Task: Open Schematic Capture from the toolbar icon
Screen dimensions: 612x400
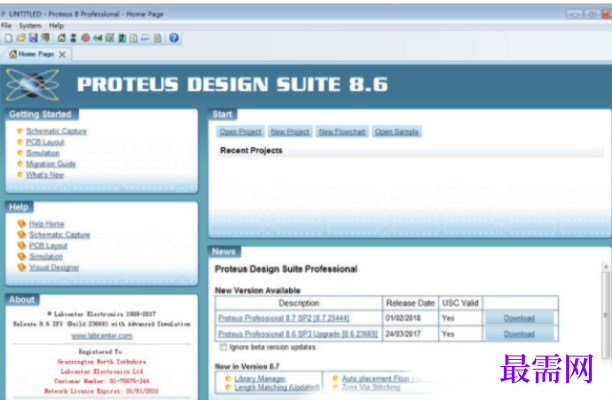Action: (73, 38)
